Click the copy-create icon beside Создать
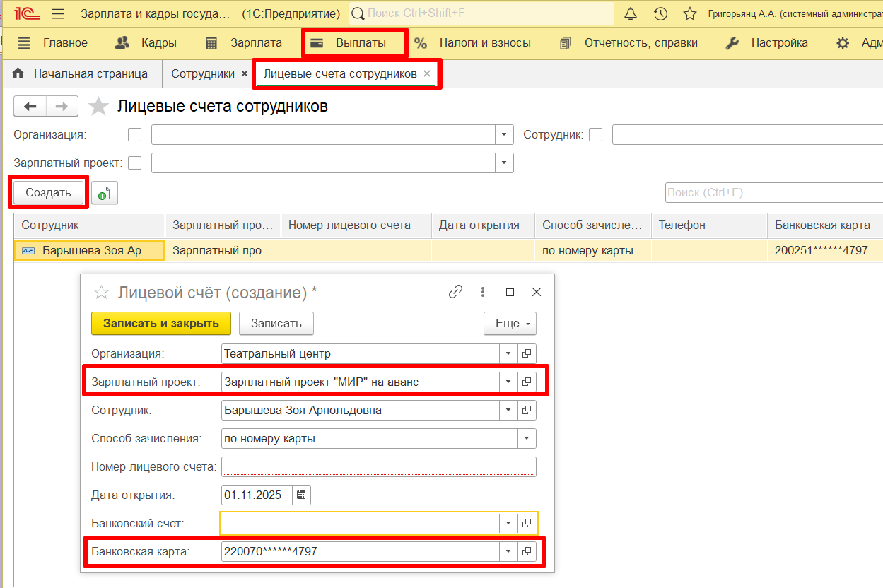This screenshot has width=883, height=588. click(104, 193)
